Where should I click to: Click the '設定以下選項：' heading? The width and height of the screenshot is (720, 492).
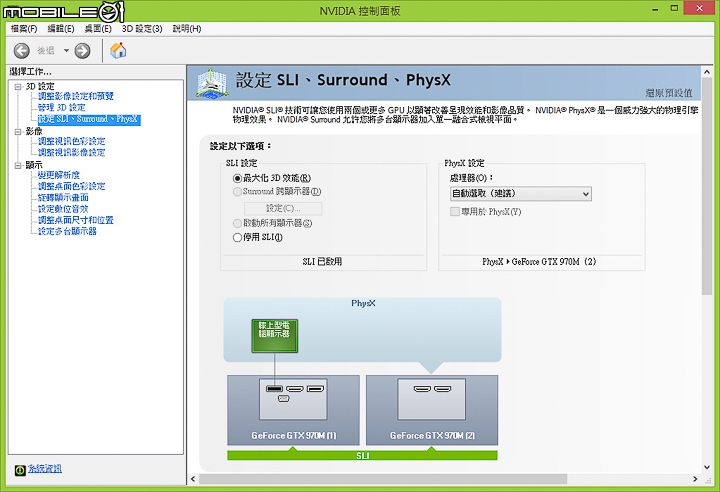click(241, 146)
